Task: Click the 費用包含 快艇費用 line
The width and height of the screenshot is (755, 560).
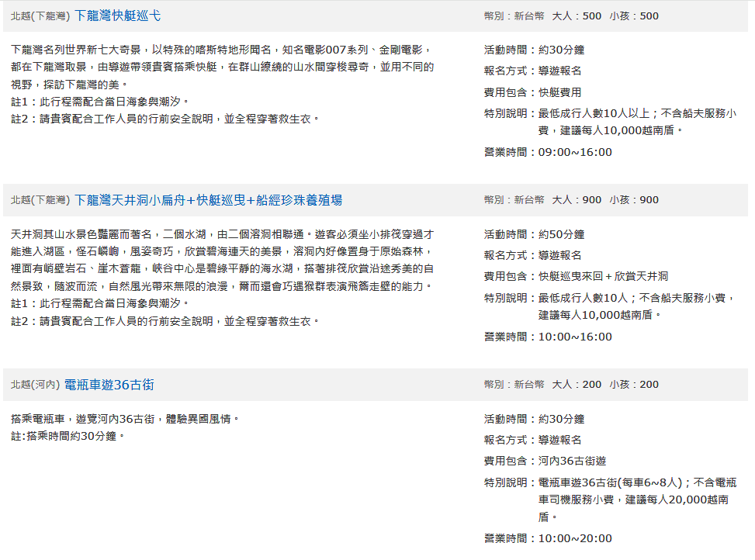Action: point(532,92)
